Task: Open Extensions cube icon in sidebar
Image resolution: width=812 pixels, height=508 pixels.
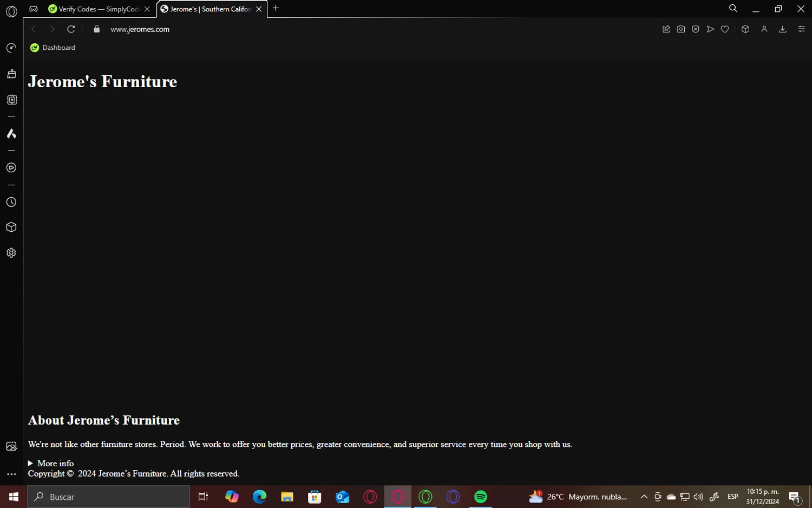Action: (11, 227)
